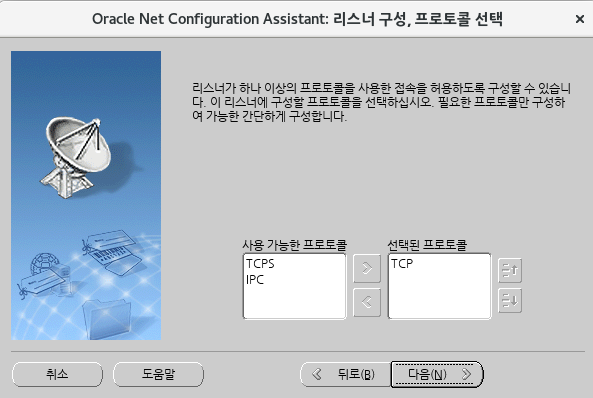Go back with the 뒤로(B) button
Screen dimensions: 593x398
coord(345,374)
